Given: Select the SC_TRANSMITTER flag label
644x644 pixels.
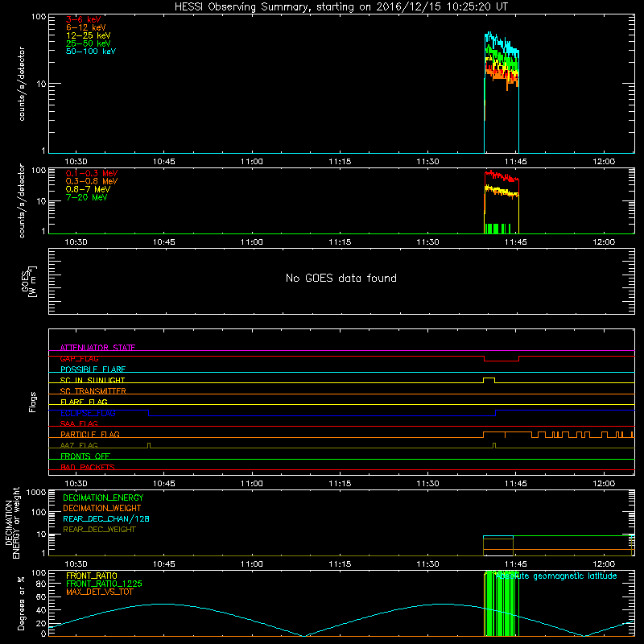Looking at the screenshot, I should pos(93,391).
